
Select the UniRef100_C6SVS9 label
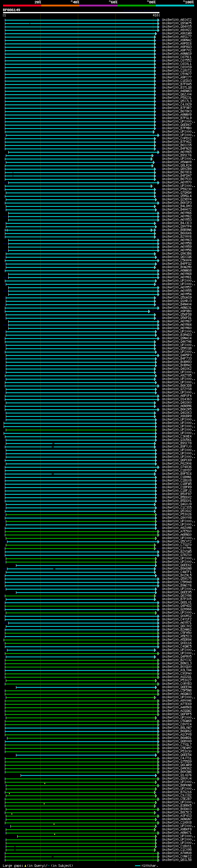pyautogui.click(x=177, y=67)
